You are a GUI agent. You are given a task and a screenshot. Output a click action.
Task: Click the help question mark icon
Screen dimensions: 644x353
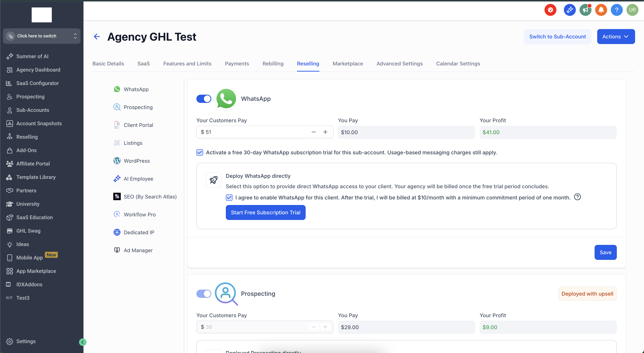click(x=616, y=10)
